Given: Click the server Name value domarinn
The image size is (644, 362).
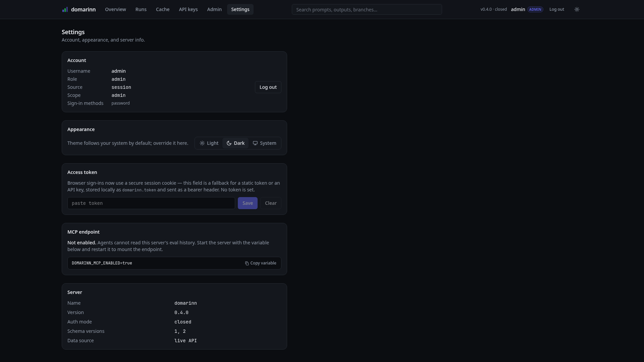Looking at the screenshot, I should [x=185, y=303].
